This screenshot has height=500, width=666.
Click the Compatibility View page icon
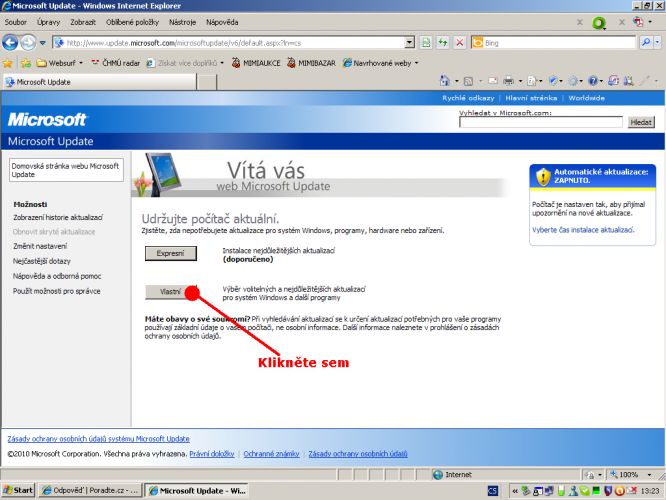(426, 43)
